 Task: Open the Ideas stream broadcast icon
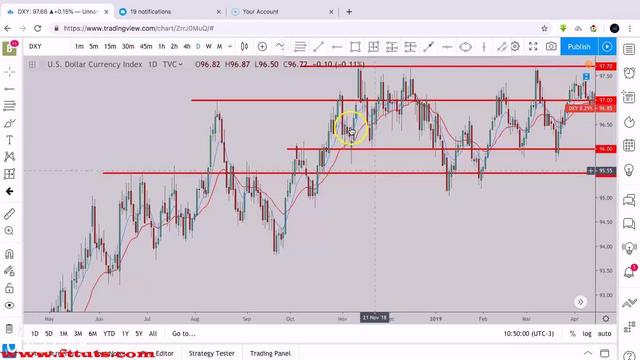(629, 247)
